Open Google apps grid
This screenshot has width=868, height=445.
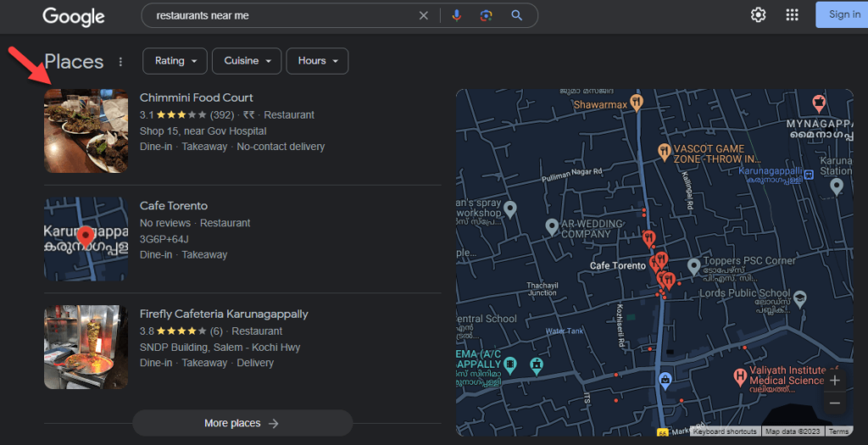tap(793, 15)
